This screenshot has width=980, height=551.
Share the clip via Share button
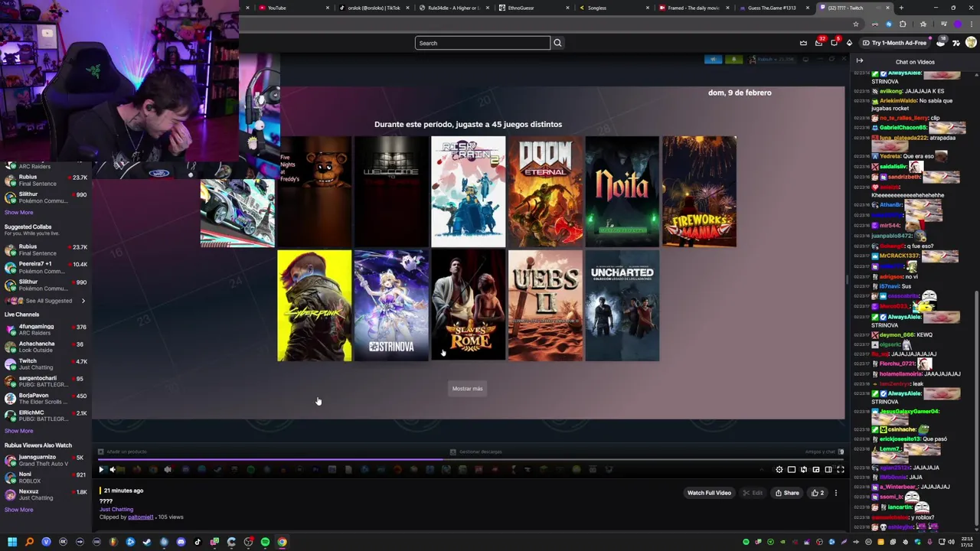(787, 493)
